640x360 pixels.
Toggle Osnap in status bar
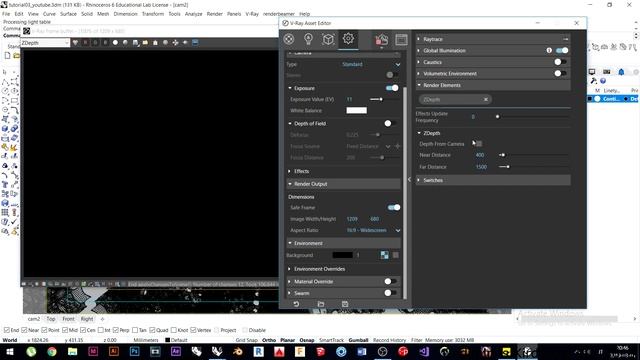click(x=307, y=340)
